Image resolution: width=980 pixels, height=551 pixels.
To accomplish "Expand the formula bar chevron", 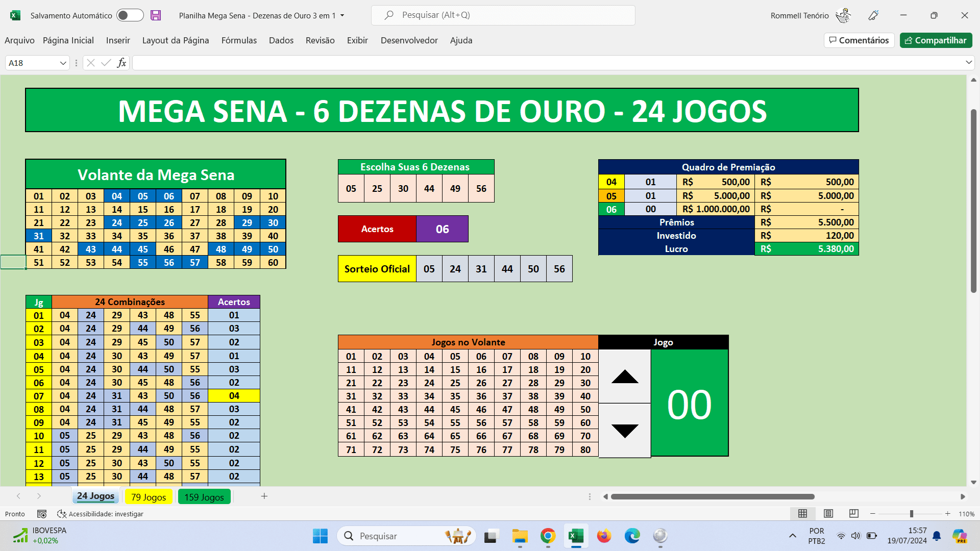I will click(x=969, y=62).
